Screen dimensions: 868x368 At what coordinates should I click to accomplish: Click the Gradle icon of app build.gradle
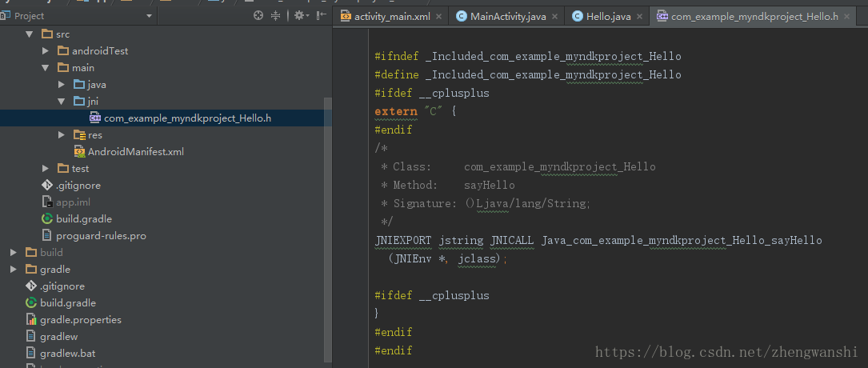47,219
